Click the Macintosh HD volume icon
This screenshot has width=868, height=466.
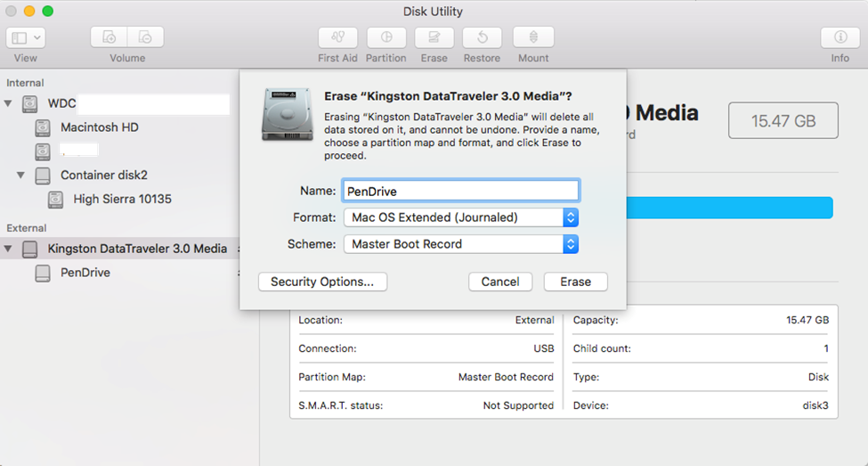(x=43, y=127)
